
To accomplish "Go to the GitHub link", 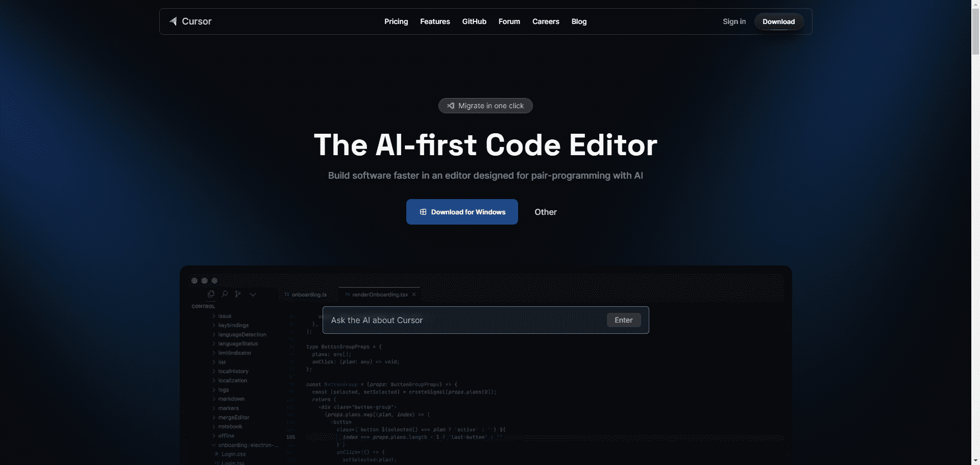I will [474, 21].
